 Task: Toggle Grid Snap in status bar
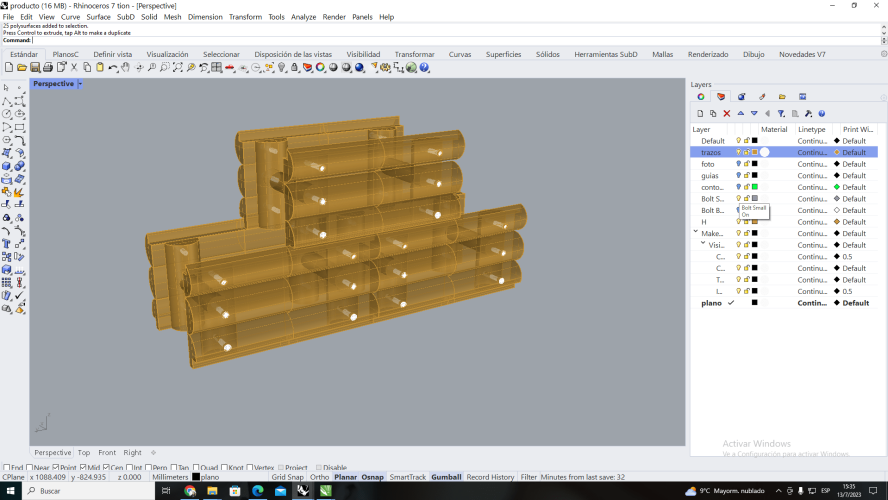[x=287, y=477]
